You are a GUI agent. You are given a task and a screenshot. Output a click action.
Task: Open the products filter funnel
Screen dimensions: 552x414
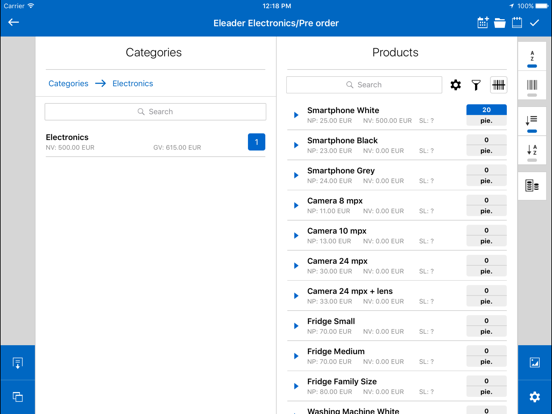click(x=476, y=85)
